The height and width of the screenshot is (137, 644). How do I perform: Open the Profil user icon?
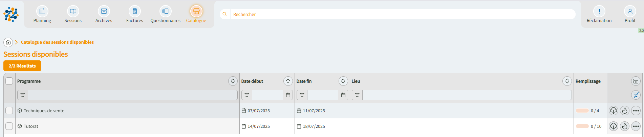point(630,11)
